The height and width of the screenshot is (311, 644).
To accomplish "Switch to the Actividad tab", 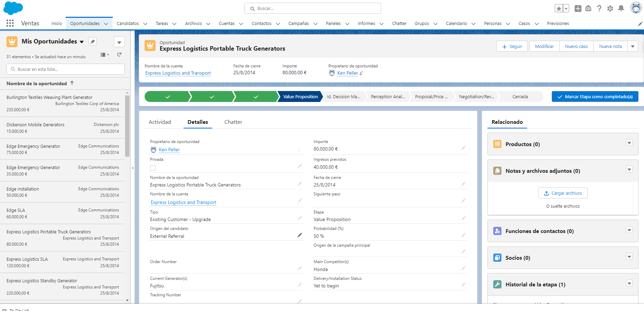I will (x=160, y=122).
